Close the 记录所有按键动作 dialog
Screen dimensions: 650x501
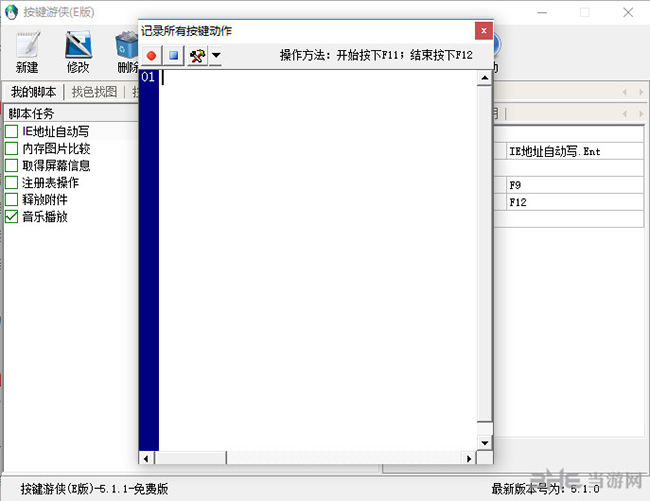[483, 31]
